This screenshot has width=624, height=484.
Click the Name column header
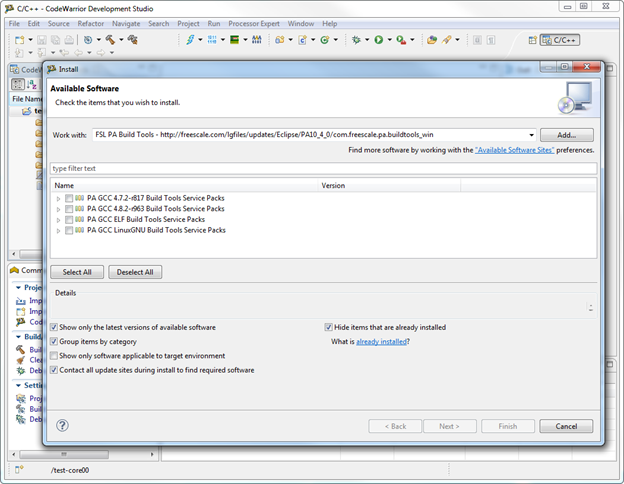[x=184, y=185]
